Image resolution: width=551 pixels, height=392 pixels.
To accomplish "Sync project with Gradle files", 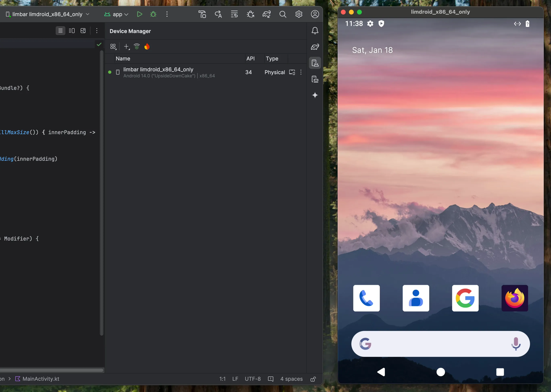I will (267, 14).
